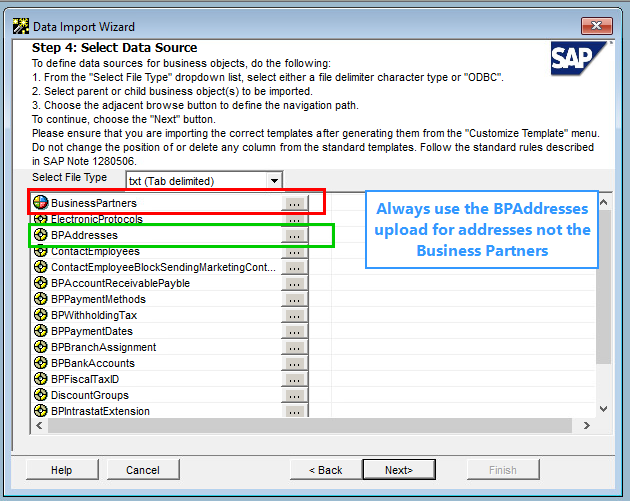This screenshot has width=630, height=501.
Task: Click the ContactEmployeeBlockSendingMarketingCont icon
Action: [41, 267]
